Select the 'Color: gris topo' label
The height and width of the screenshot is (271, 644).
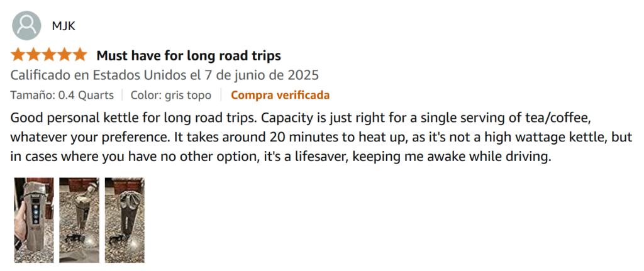[x=171, y=96]
